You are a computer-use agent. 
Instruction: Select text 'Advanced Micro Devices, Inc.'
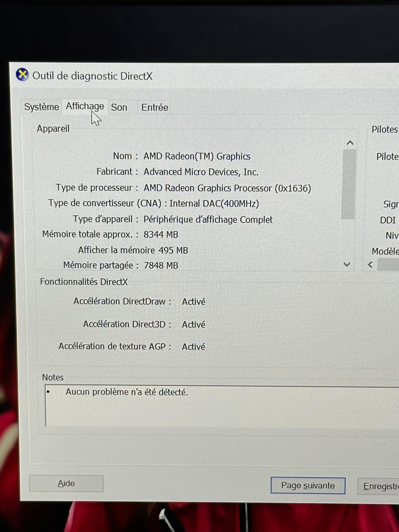[x=201, y=172]
